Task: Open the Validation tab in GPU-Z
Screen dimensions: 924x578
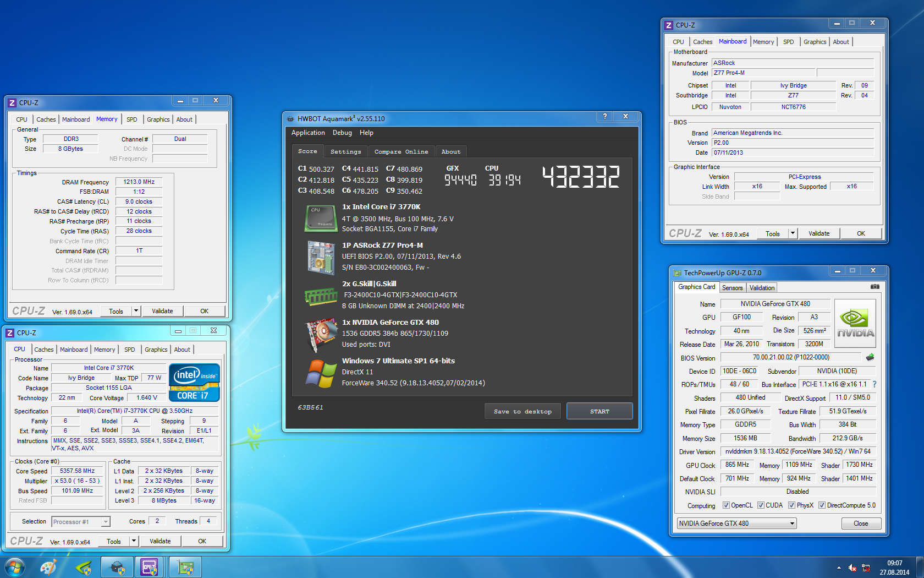Action: coord(762,288)
